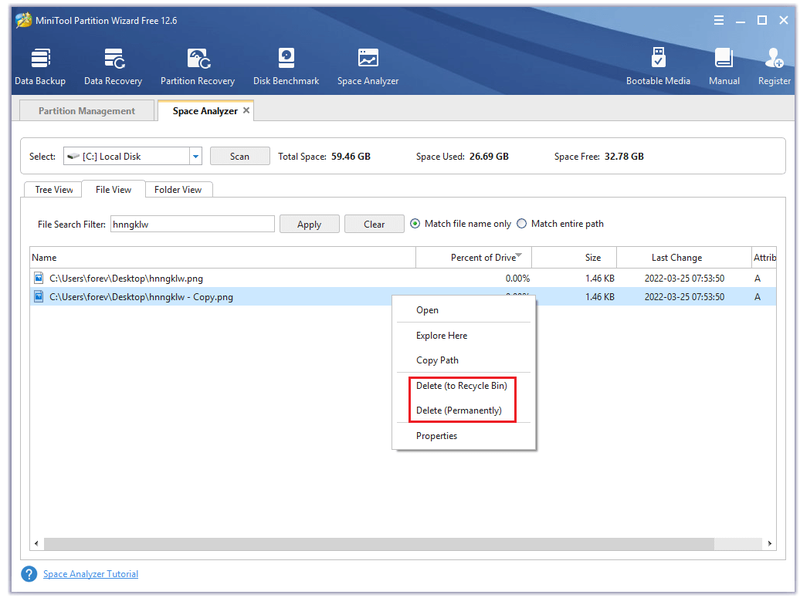The image size is (800, 598).
Task: Launch Data Recovery from toolbar
Action: pyautogui.click(x=113, y=67)
